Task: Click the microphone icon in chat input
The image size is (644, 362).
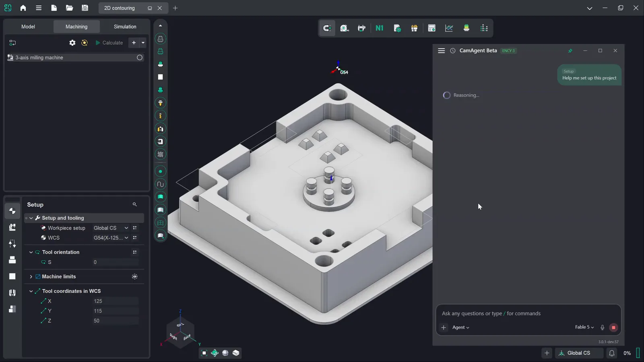Action: click(x=602, y=327)
